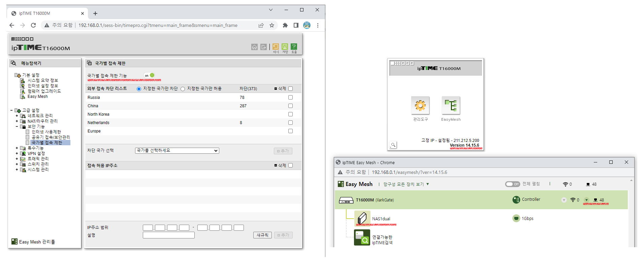Expand the NAT/라우터 관리 tree node
The width and height of the screenshot is (644, 263).
[17, 121]
